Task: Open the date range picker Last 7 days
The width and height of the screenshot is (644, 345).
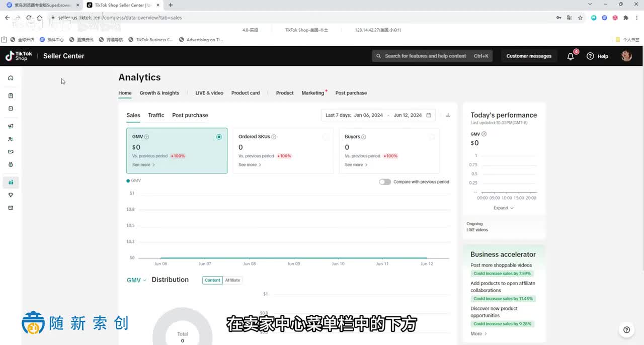Action: (378, 115)
